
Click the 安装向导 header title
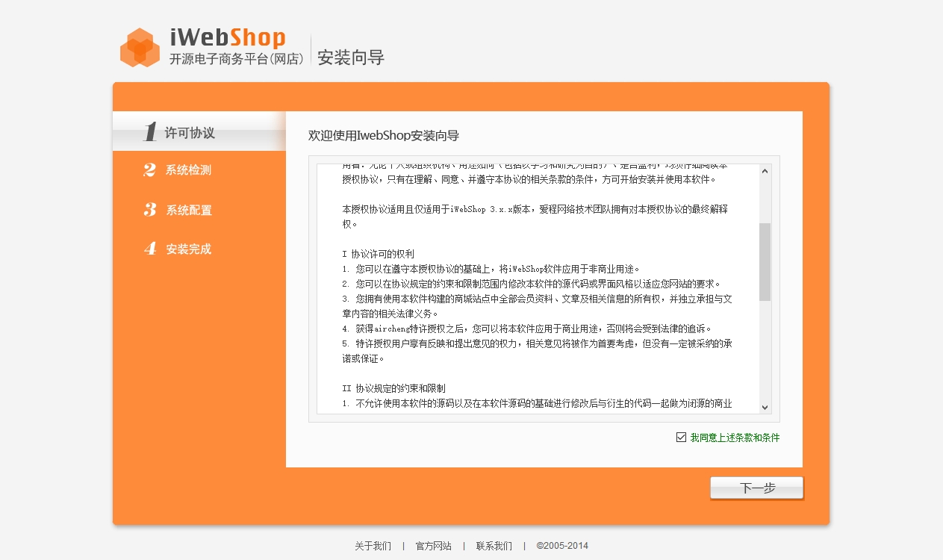click(x=351, y=57)
